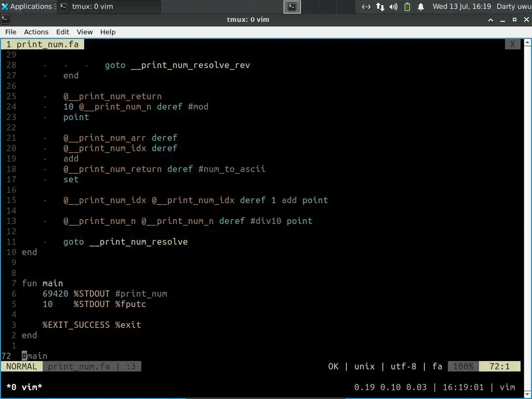Open the notification bell icon
The height and width of the screenshot is (399, 532).
421,7
